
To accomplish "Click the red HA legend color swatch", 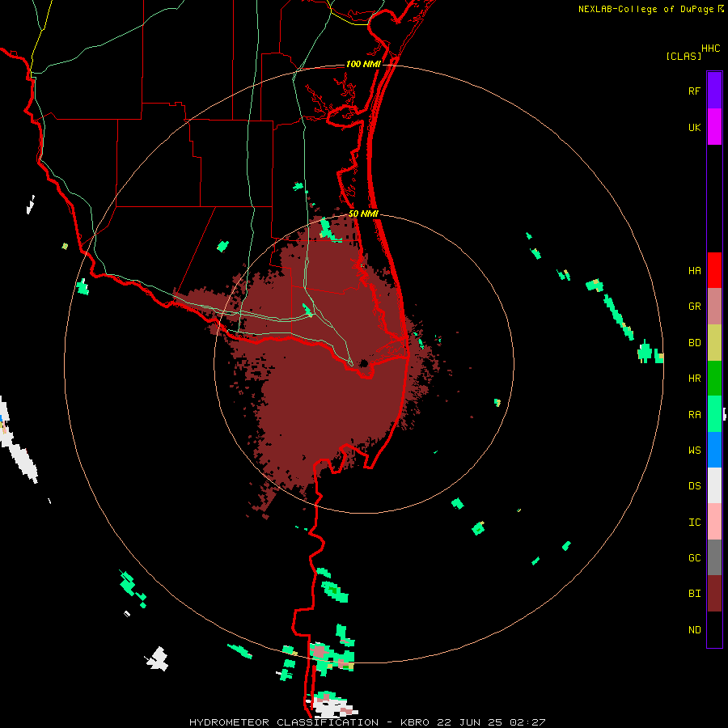I will (714, 270).
